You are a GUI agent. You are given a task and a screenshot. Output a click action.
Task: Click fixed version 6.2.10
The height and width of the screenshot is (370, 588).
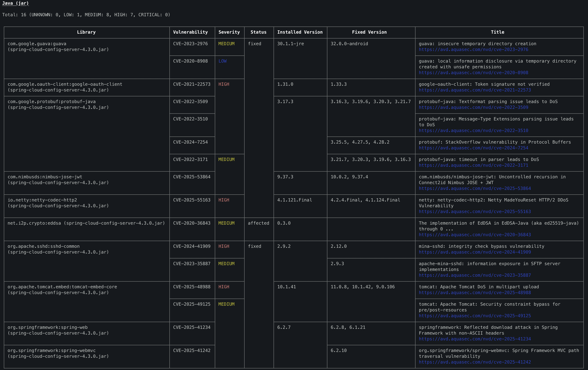tap(339, 351)
